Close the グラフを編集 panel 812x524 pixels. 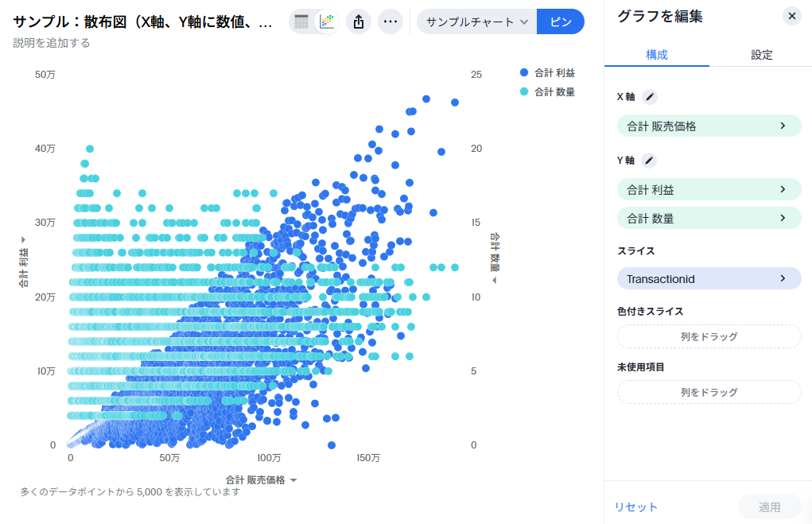[x=791, y=16]
